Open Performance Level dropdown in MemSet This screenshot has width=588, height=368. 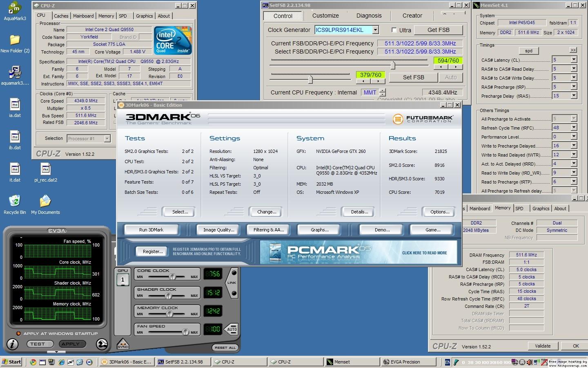point(574,137)
